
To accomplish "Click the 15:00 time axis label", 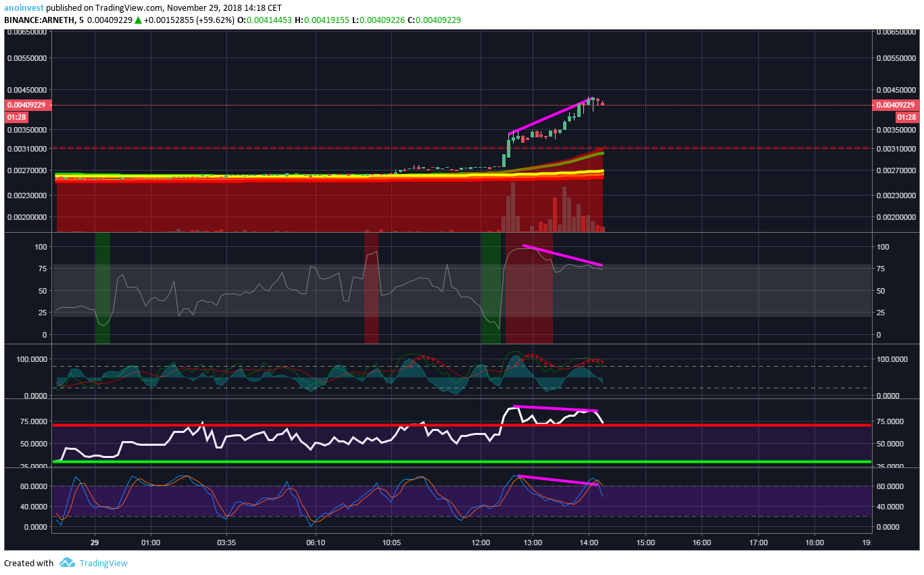I will [x=646, y=543].
